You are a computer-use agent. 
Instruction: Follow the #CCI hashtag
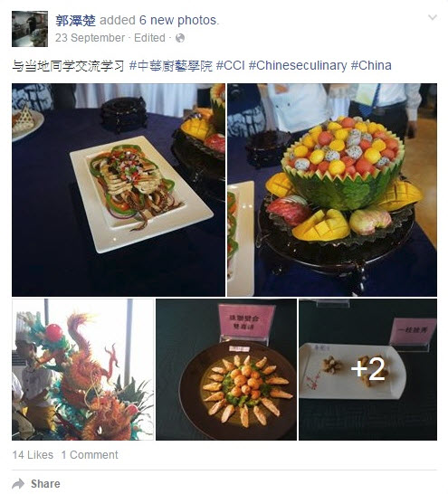[x=231, y=65]
